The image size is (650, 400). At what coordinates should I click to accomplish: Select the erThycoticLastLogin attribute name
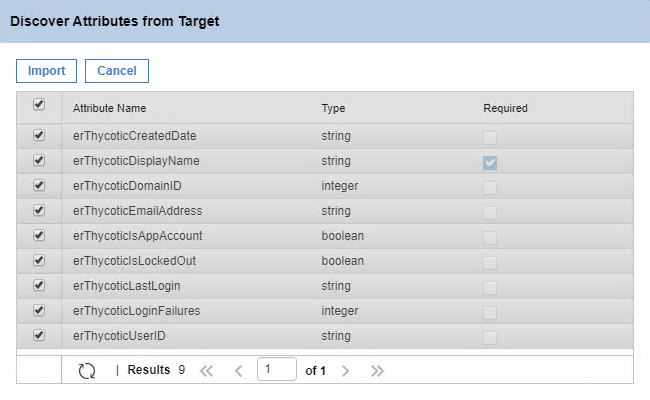[x=127, y=286]
